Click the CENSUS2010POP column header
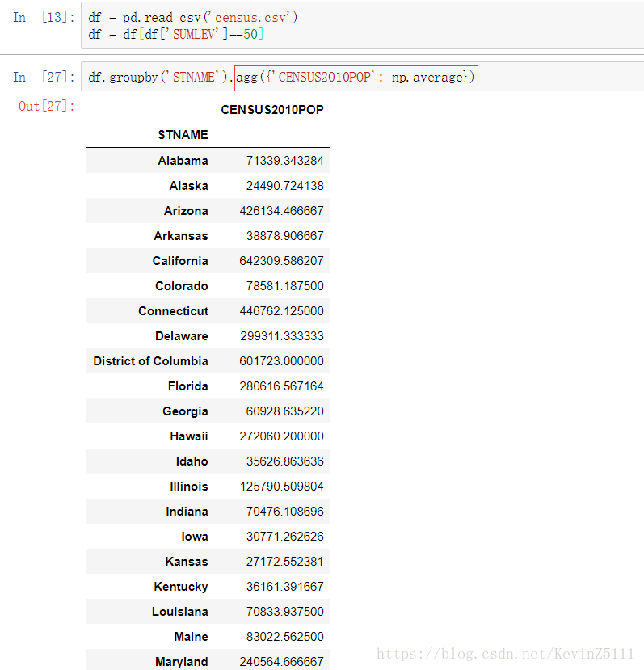Viewport: 644px width, 670px height. coord(272,110)
